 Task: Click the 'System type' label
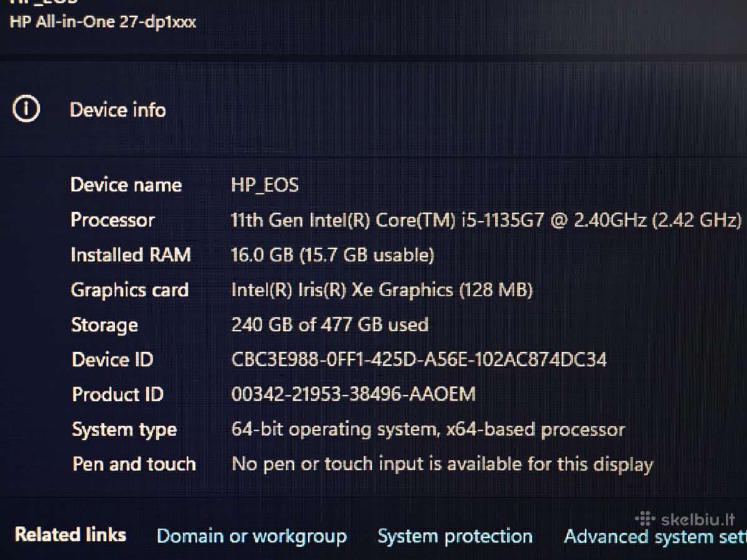pos(125,430)
